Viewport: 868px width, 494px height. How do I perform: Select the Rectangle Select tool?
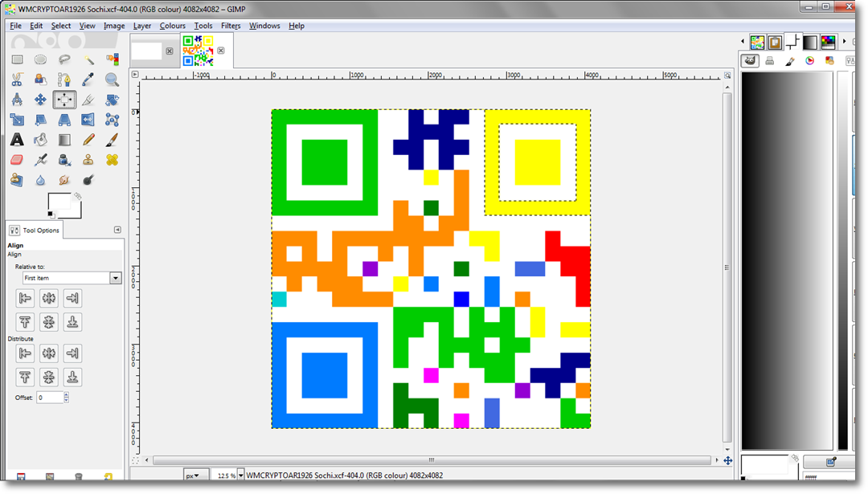pos(17,59)
